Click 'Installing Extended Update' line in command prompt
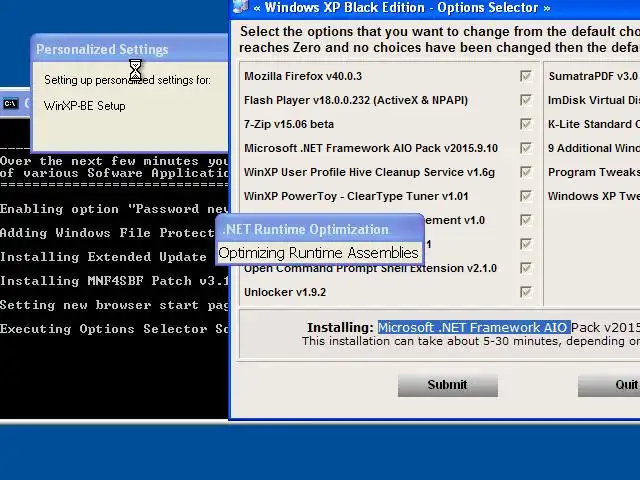 [104, 257]
